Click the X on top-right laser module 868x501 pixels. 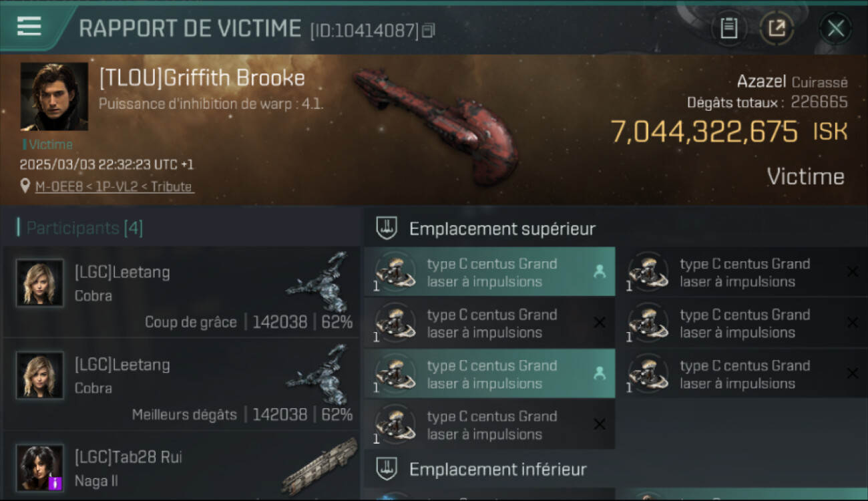point(852,272)
